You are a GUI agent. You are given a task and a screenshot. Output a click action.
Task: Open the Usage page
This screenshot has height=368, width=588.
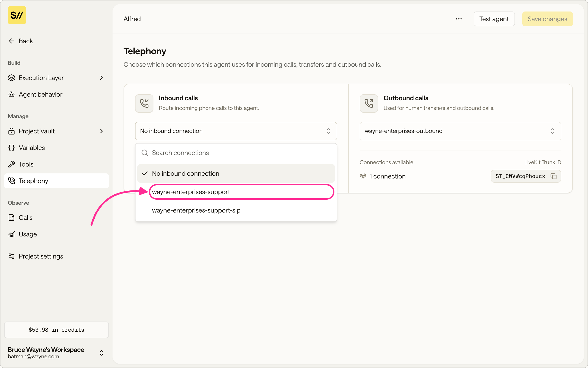click(56, 234)
